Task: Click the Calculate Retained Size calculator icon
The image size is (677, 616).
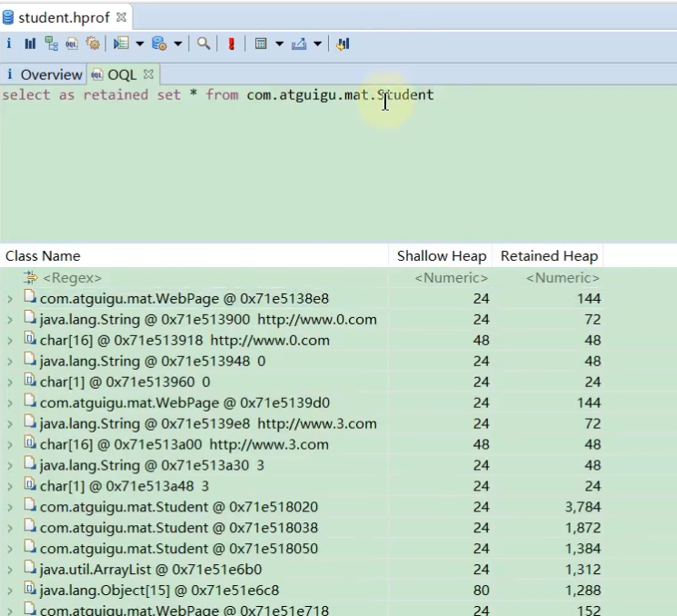Action: tap(261, 44)
